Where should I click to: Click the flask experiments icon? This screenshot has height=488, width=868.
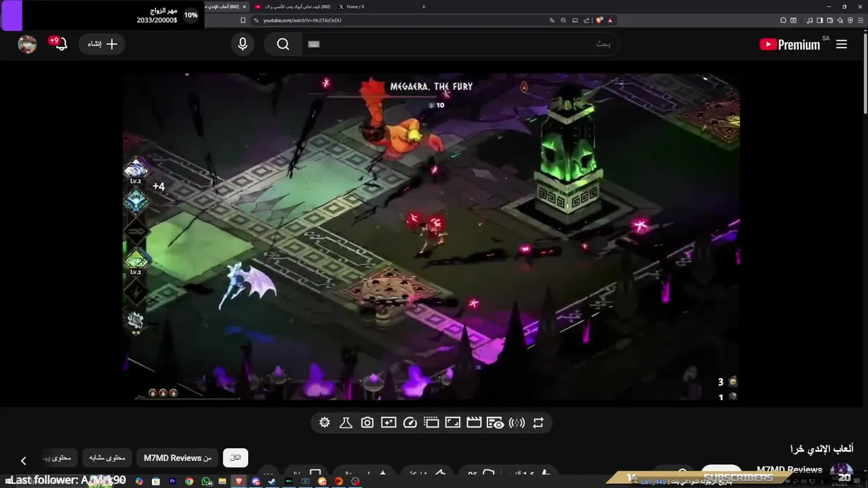click(x=346, y=422)
